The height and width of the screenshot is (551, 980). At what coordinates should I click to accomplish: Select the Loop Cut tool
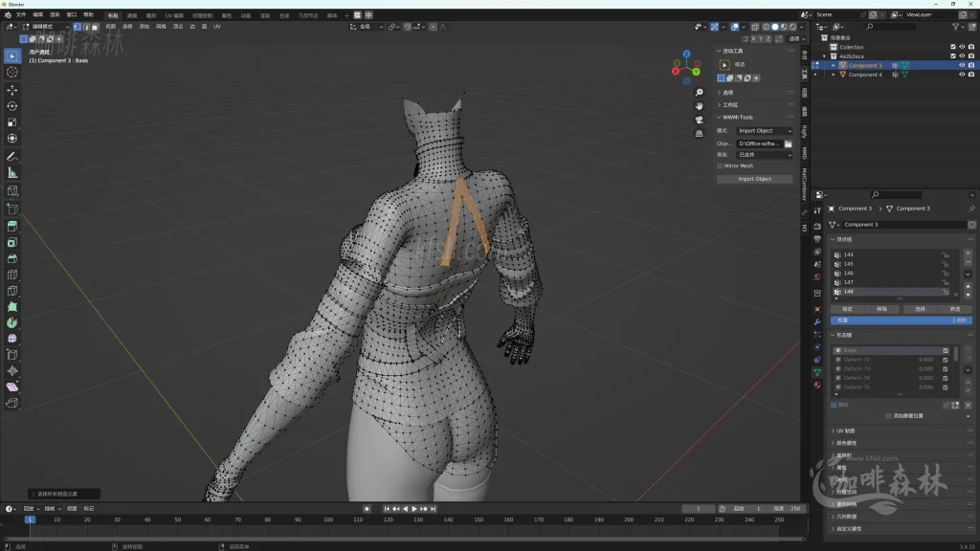click(11, 275)
